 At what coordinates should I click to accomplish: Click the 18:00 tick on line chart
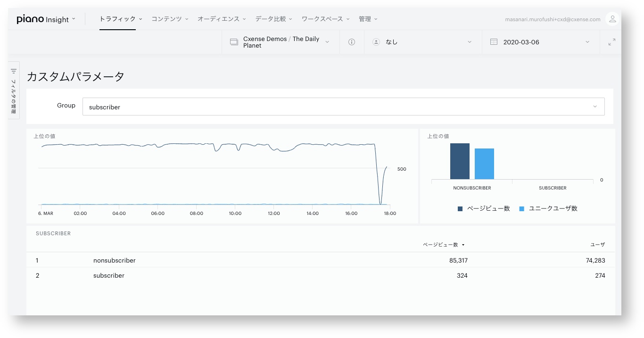tap(389, 213)
